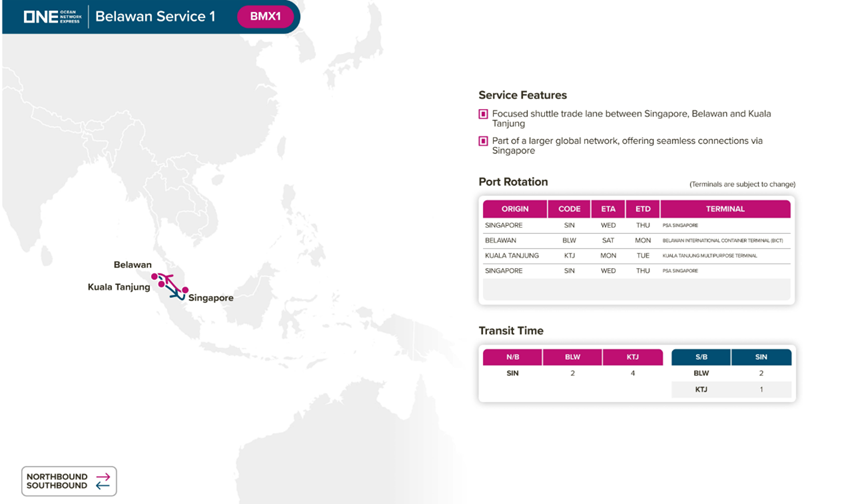Click the Southbound blue arrow in legend
Image resolution: width=858 pixels, height=504 pixels.
tap(102, 486)
